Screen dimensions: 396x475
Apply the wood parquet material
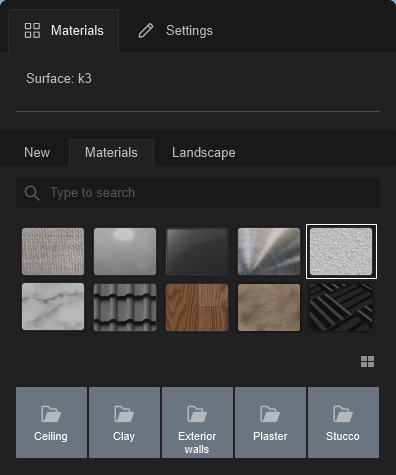197,307
